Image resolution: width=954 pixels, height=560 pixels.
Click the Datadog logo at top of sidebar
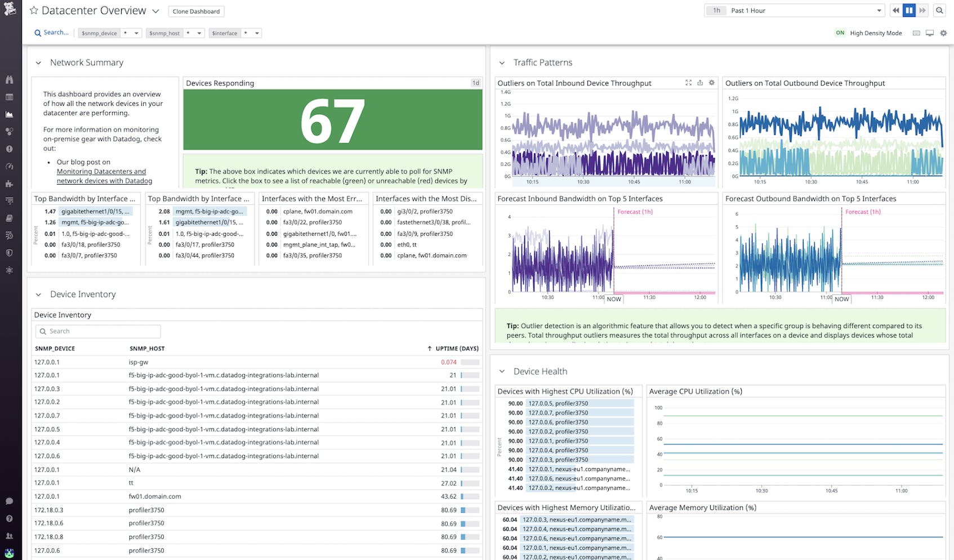(9, 10)
